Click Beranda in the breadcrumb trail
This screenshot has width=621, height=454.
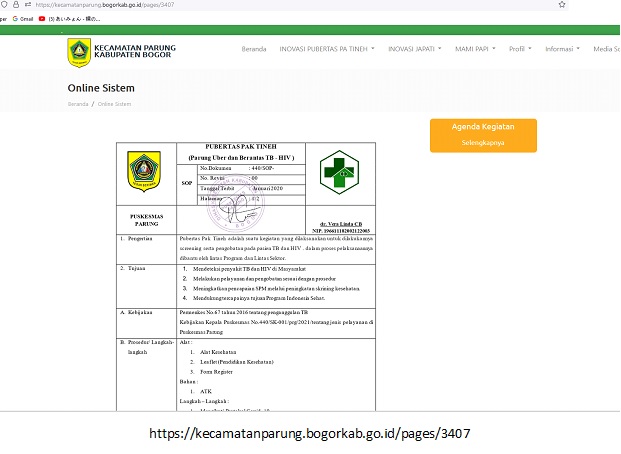(78, 104)
